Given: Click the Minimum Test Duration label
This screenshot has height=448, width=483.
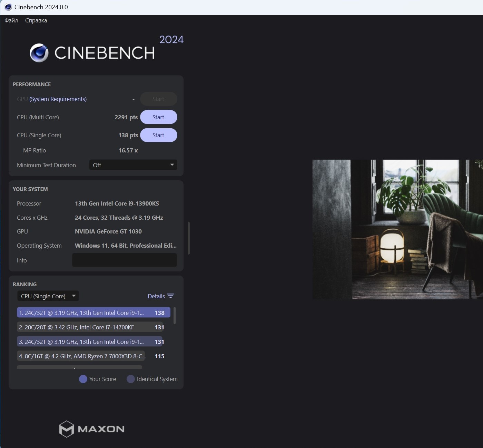Looking at the screenshot, I should (46, 165).
